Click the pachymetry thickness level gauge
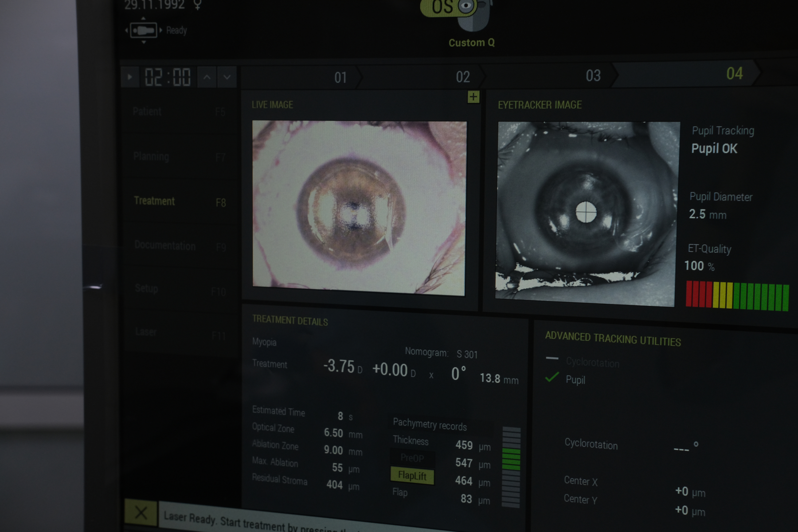Viewport: 798px width, 532px height. point(511,467)
